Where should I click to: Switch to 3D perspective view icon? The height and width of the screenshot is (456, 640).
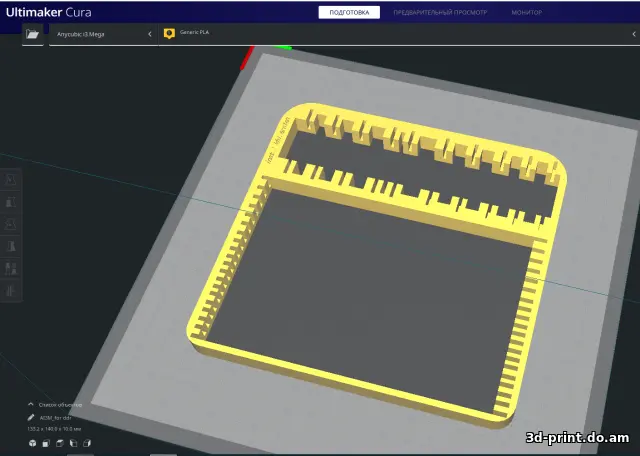pos(32,443)
